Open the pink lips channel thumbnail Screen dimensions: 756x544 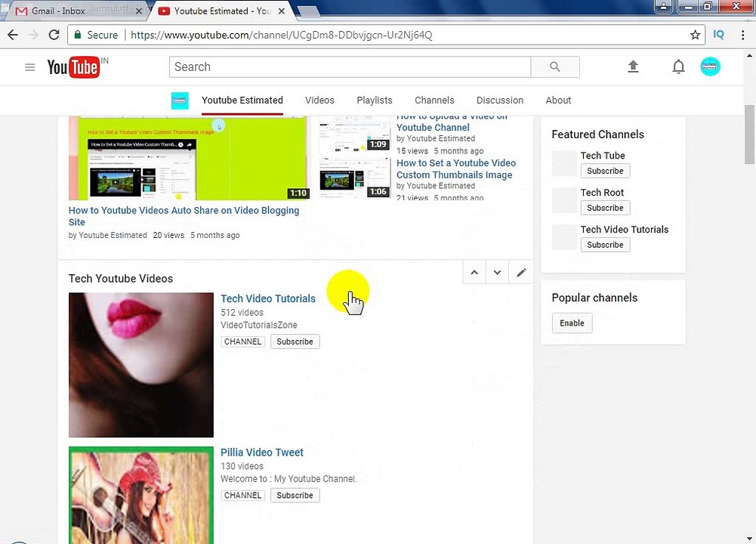click(x=140, y=365)
